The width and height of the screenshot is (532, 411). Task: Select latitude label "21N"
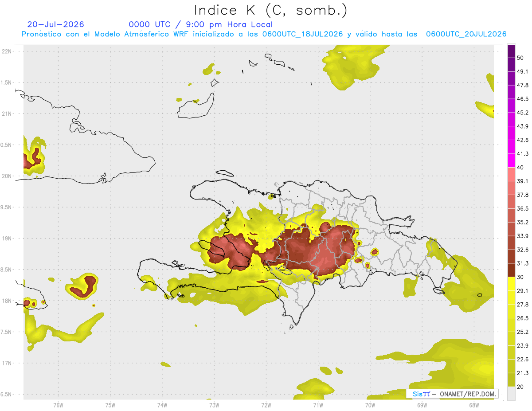click(7, 114)
